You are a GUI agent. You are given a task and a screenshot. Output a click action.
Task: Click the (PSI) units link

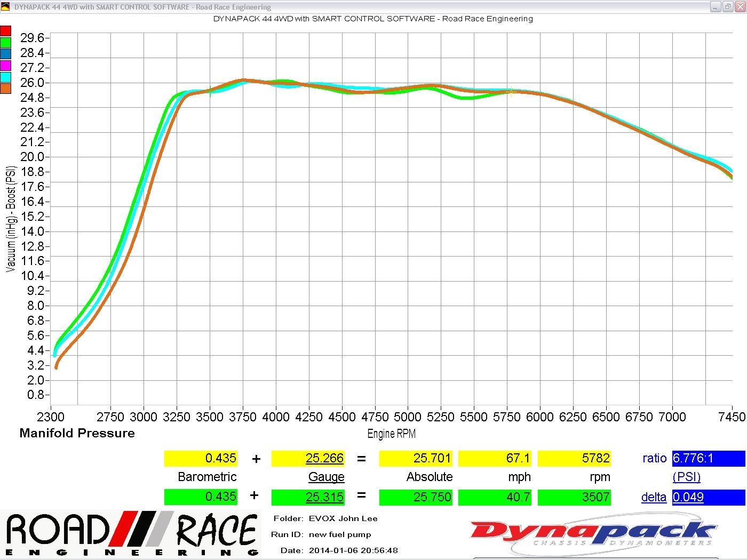[x=686, y=477]
